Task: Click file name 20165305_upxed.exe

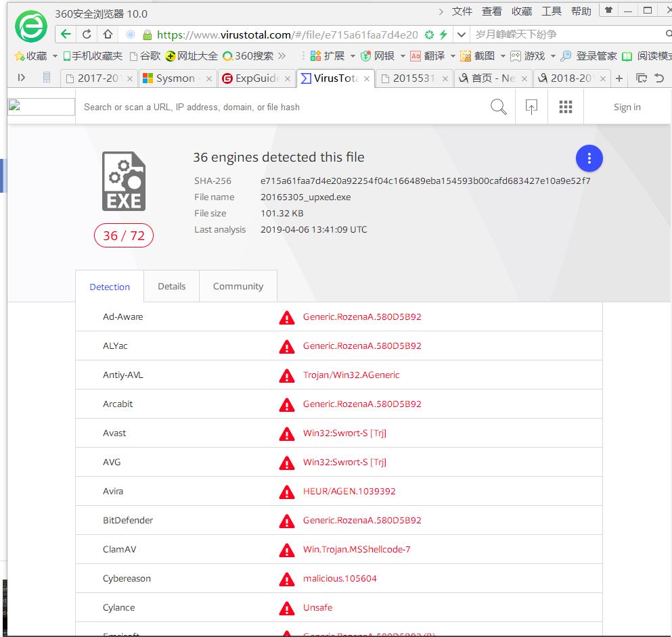Action: 306,197
